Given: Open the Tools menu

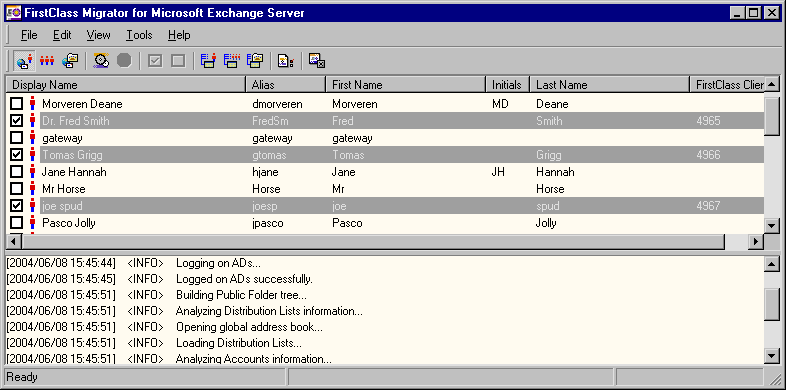Looking at the screenshot, I should pos(139,35).
